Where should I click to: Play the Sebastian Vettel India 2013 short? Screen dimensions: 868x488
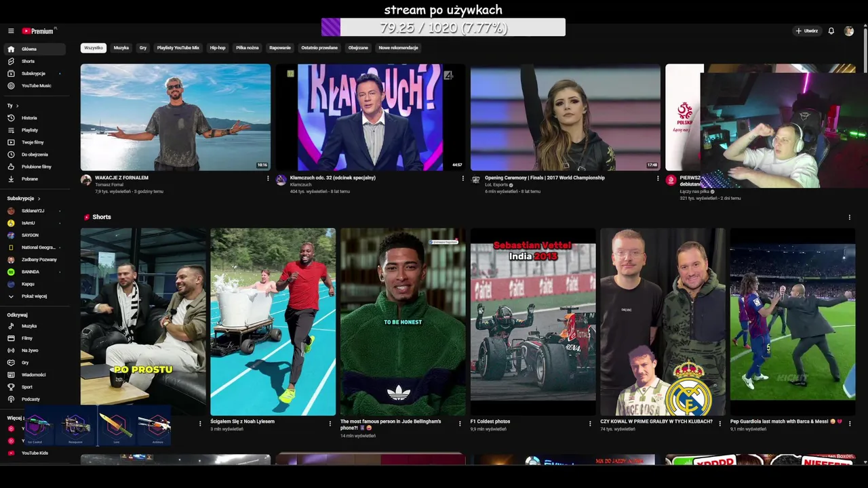[533, 322]
